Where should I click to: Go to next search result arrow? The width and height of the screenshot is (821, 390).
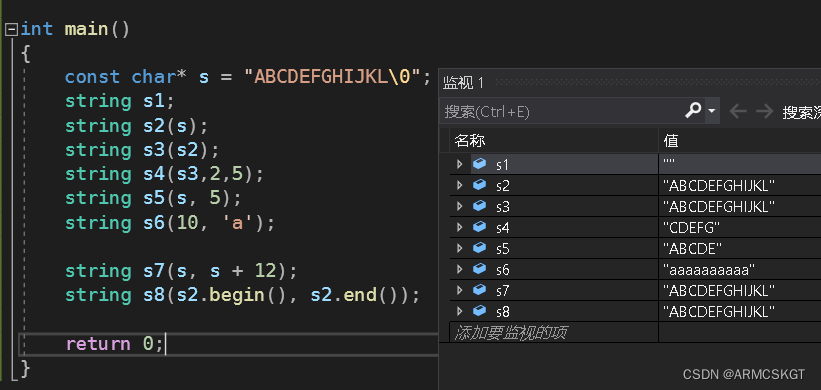[764, 111]
